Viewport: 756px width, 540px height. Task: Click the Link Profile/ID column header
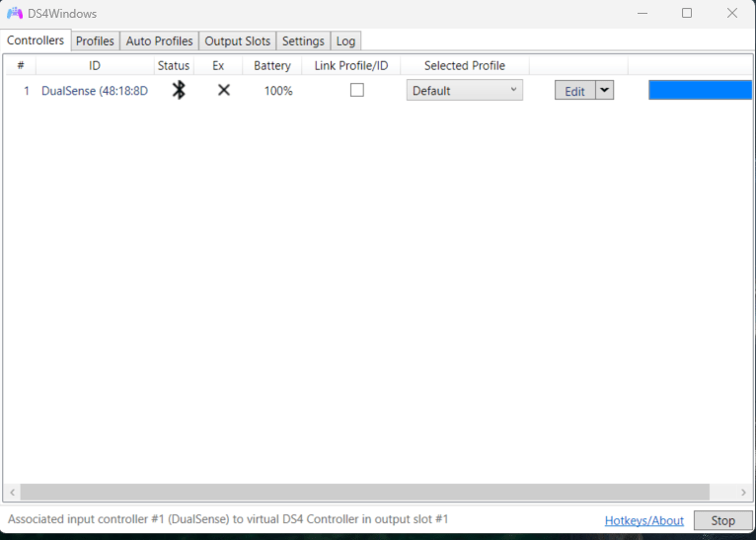(351, 65)
